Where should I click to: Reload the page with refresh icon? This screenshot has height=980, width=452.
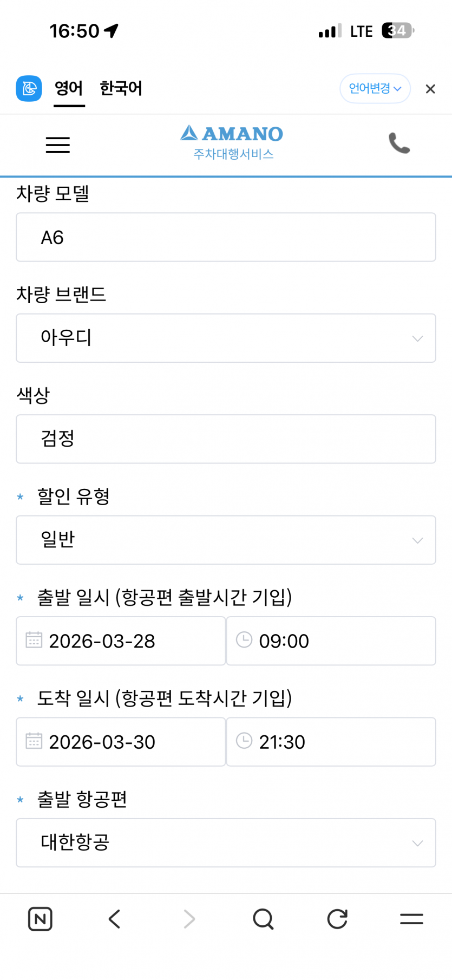[337, 919]
